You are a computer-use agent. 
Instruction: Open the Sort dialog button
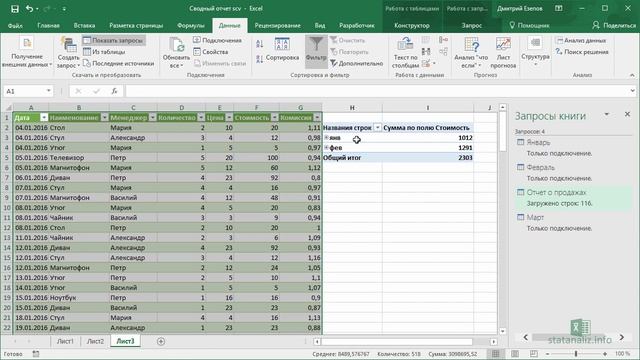coord(282,49)
